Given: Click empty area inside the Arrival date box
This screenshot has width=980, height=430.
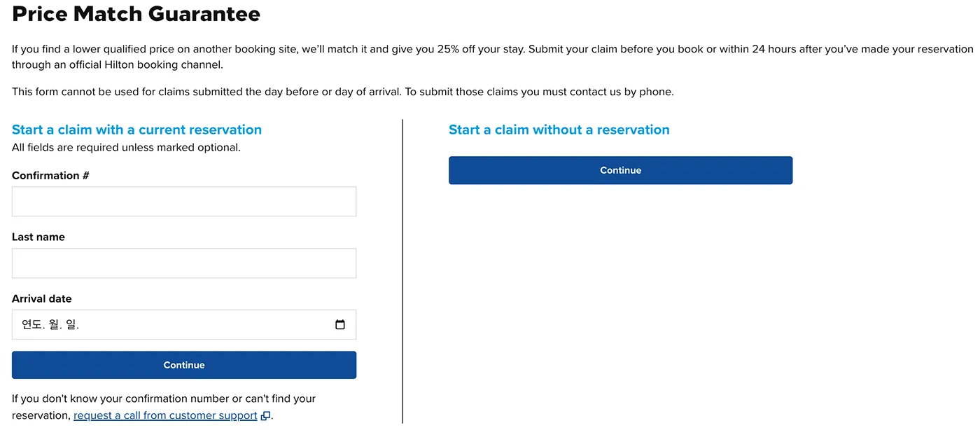Looking at the screenshot, I should tap(210, 325).
